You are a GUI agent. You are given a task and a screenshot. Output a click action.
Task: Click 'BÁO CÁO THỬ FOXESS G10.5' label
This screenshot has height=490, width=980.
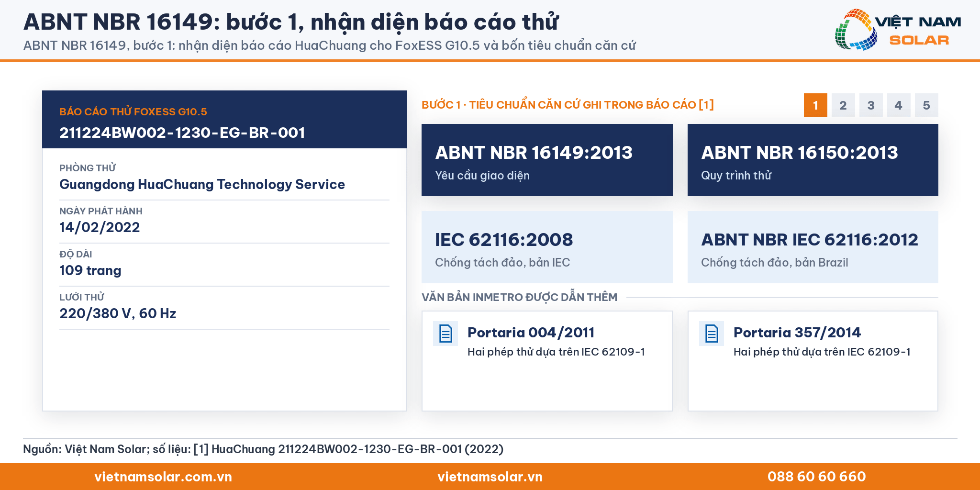point(133,112)
